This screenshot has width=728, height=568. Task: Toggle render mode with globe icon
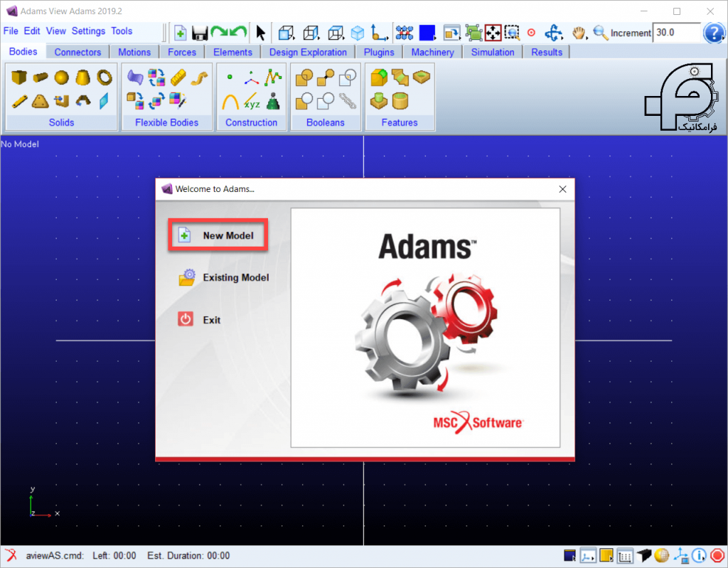[x=662, y=555]
